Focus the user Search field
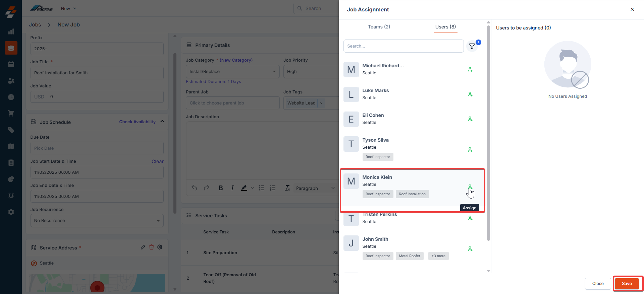 [404, 46]
